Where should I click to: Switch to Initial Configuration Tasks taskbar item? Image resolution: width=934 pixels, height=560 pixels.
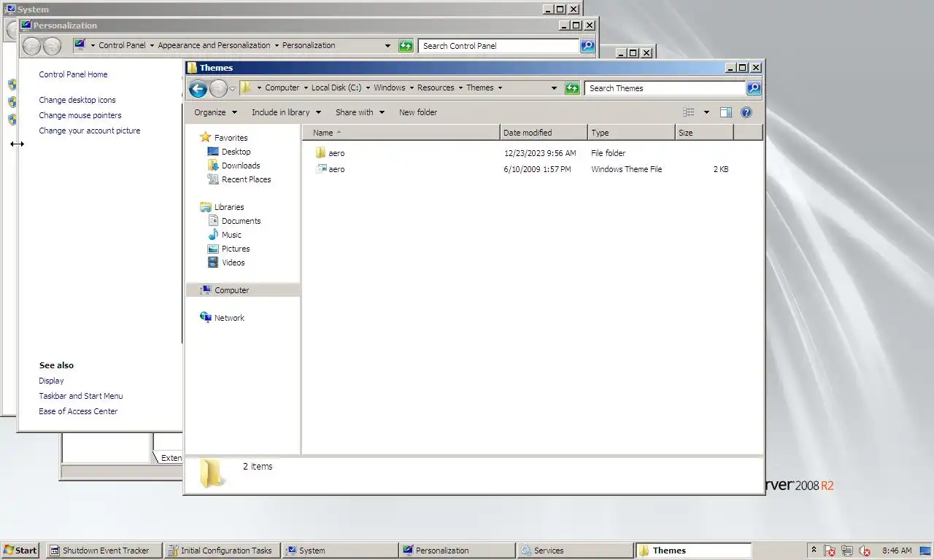(x=222, y=551)
